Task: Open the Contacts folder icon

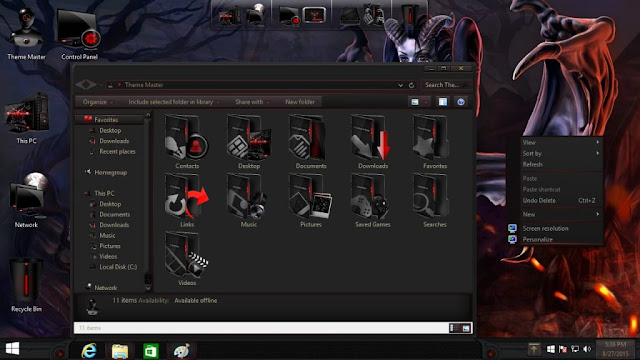Action: (187, 142)
